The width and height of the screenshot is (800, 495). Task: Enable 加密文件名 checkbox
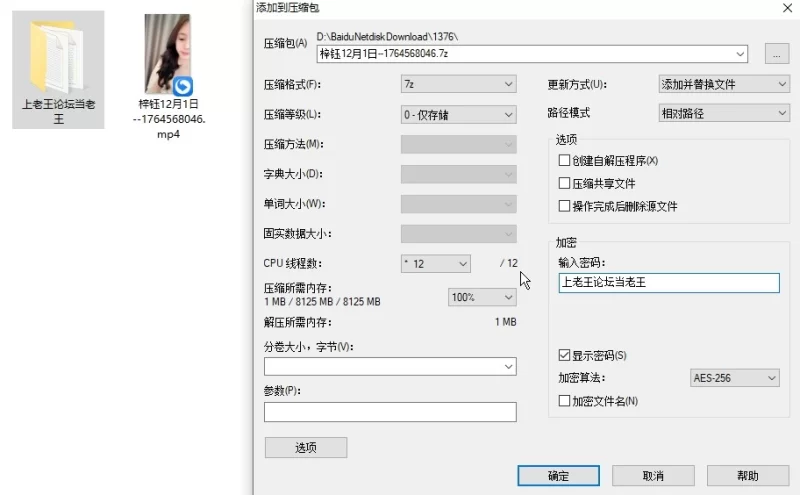564,401
